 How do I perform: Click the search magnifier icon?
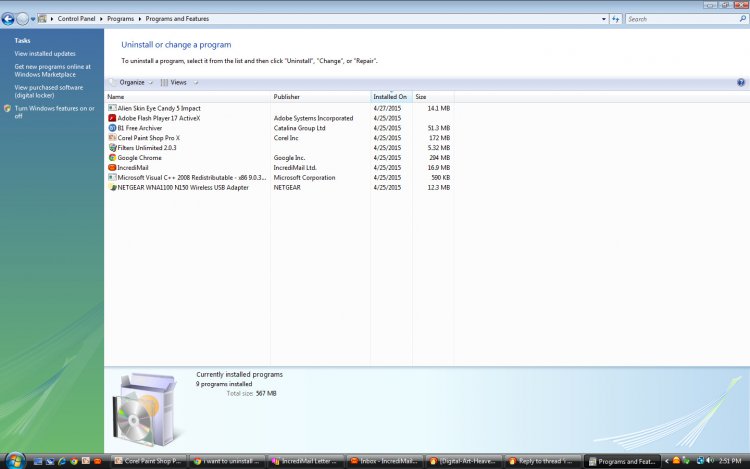point(743,19)
